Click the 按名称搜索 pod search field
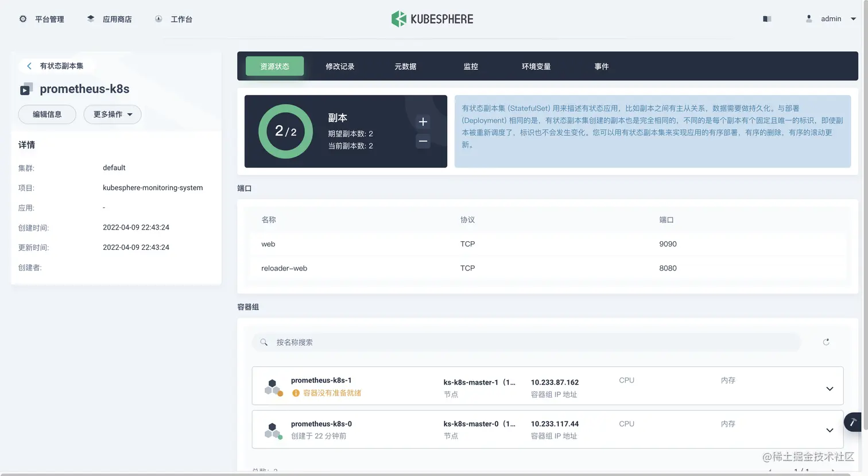This screenshot has width=868, height=476. click(526, 342)
